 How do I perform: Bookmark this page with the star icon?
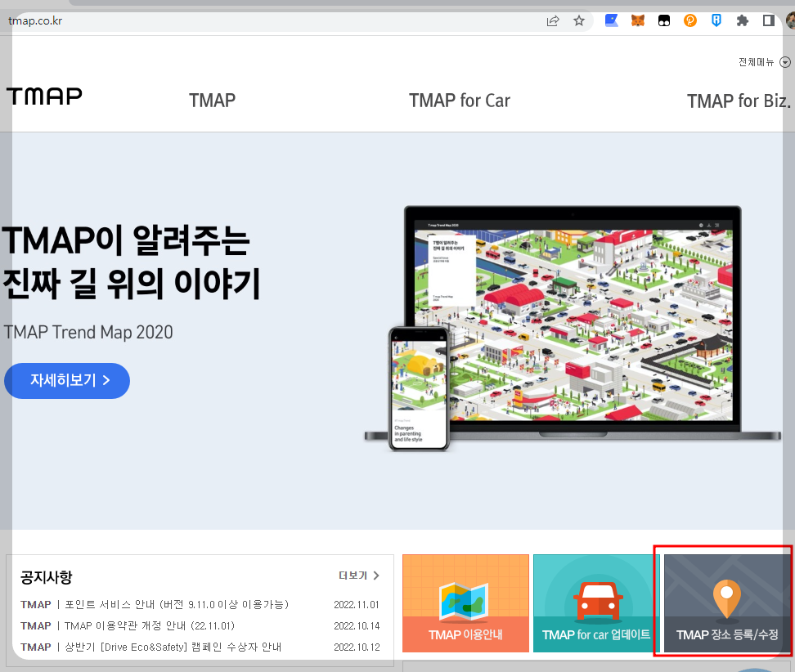[x=578, y=20]
